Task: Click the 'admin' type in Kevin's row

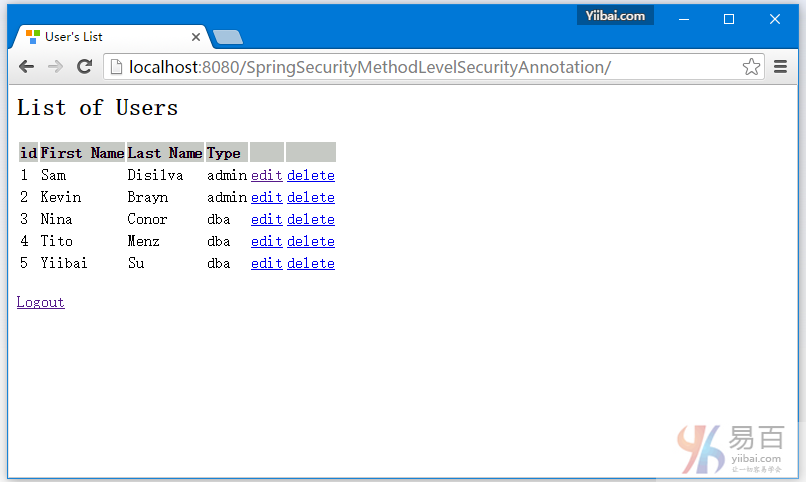Action: (x=227, y=197)
